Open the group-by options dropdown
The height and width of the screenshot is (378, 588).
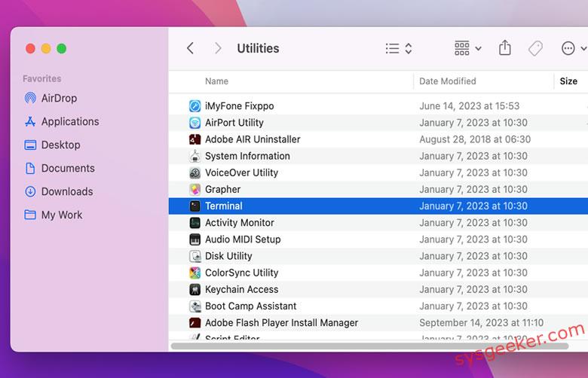[468, 48]
